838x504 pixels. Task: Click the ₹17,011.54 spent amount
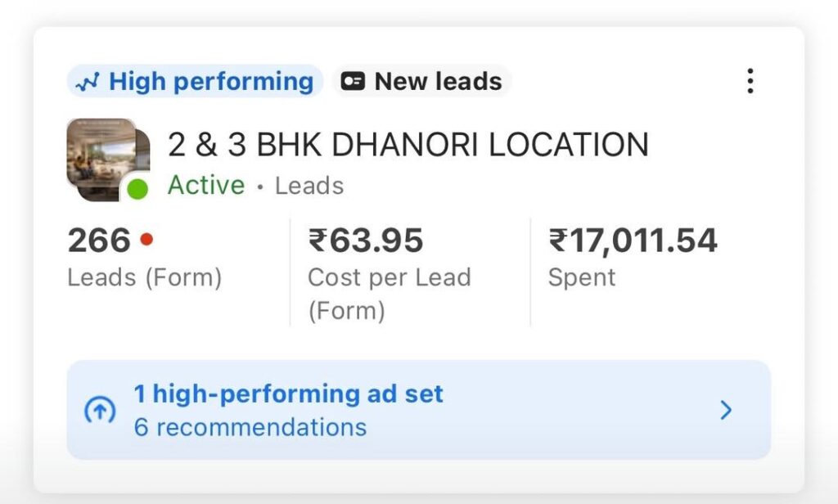[x=632, y=241]
